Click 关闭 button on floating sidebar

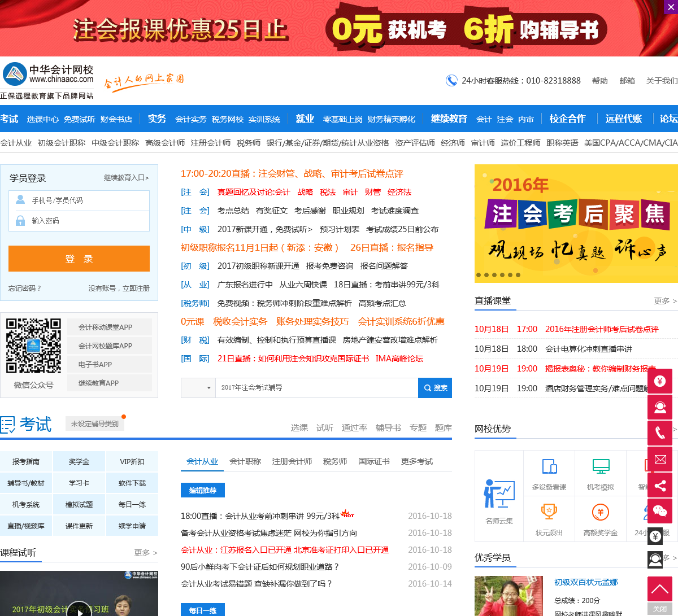pyautogui.click(x=660, y=609)
